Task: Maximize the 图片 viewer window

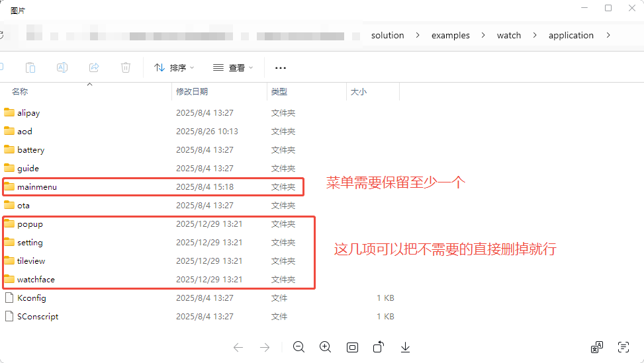Action: click(x=608, y=8)
